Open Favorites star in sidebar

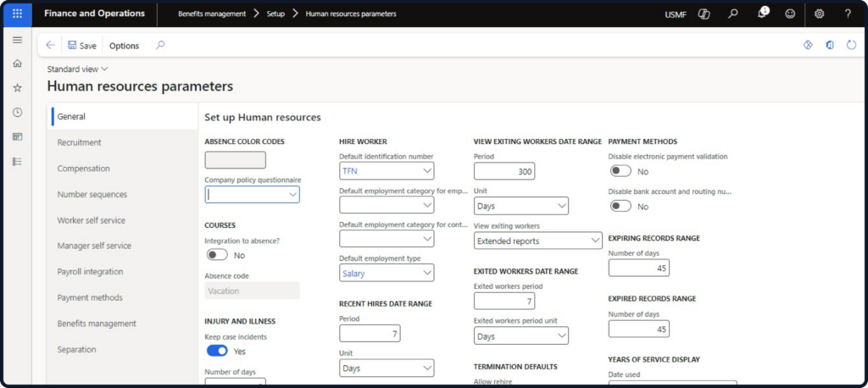coord(17,88)
